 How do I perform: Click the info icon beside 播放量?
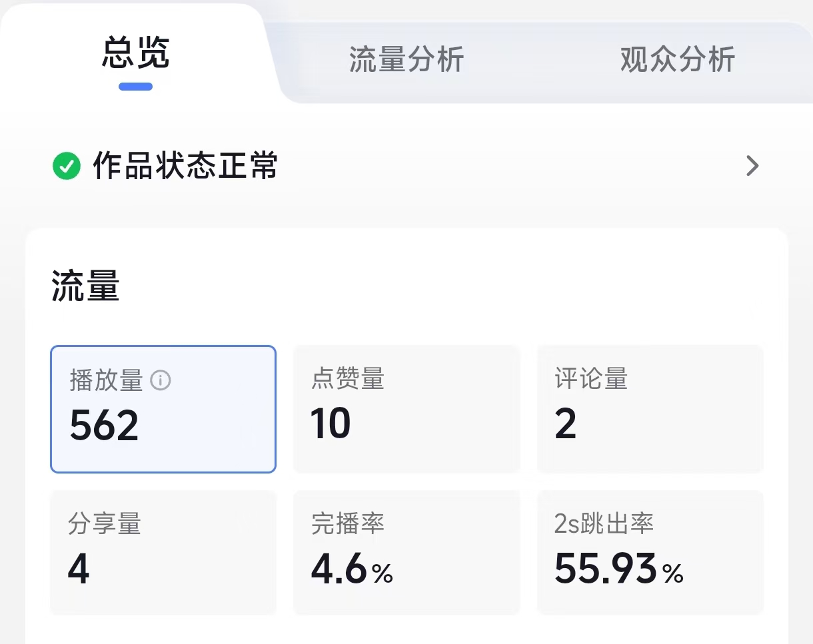click(x=161, y=380)
